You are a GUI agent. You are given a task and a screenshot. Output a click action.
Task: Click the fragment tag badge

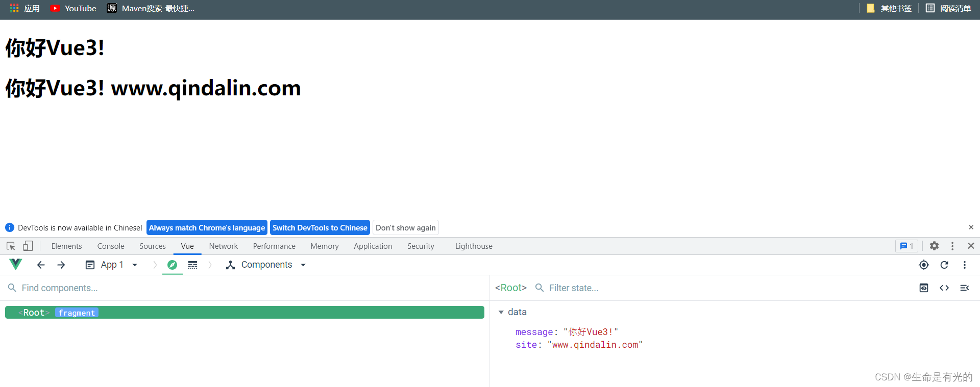77,313
